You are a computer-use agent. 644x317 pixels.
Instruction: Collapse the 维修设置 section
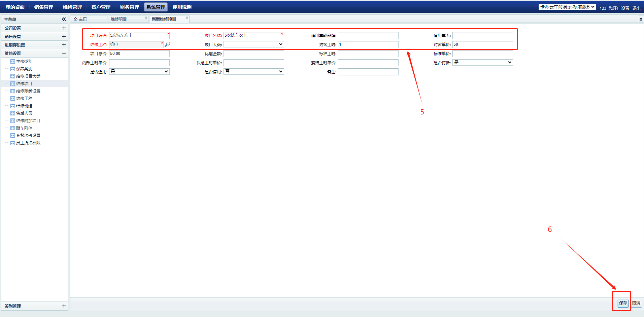[64, 53]
